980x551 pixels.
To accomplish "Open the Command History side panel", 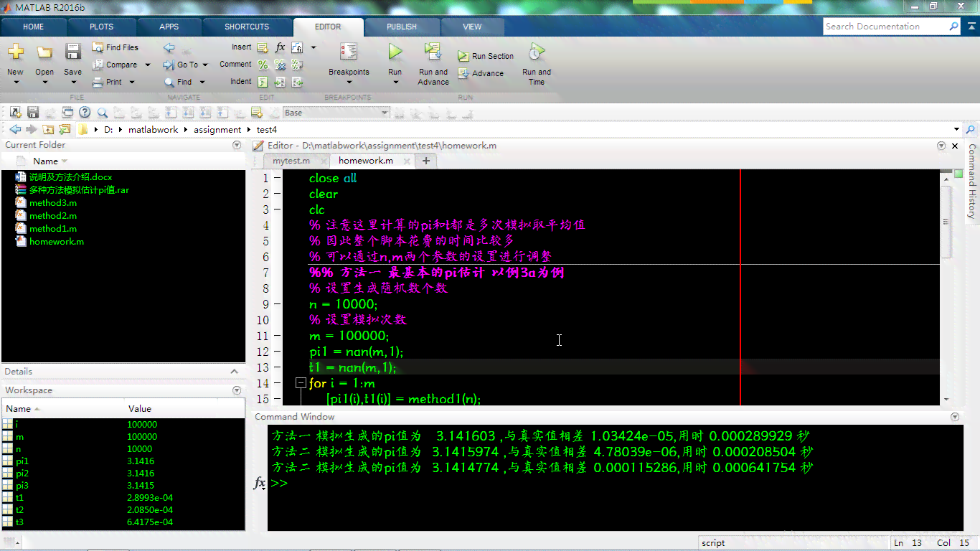I will 972,182.
